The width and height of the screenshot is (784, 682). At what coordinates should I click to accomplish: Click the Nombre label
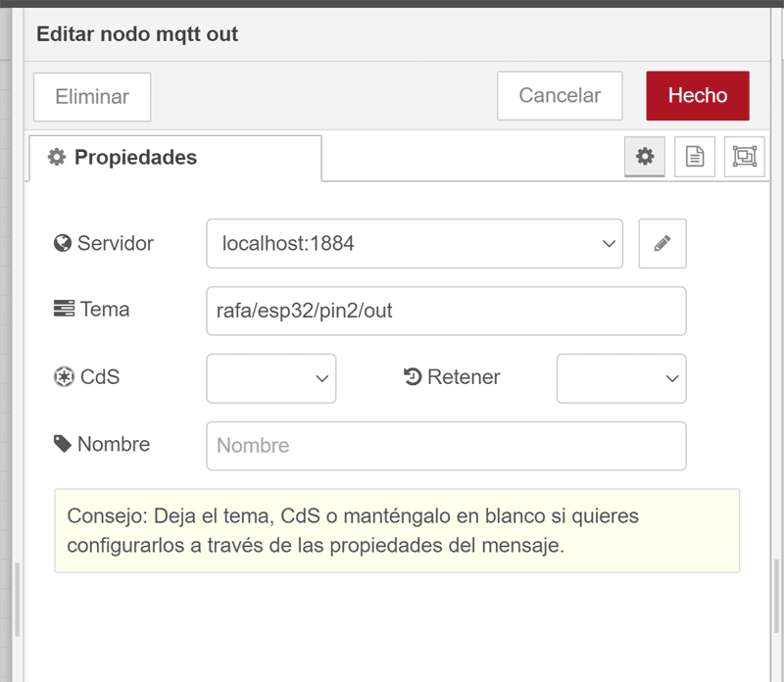tap(102, 444)
